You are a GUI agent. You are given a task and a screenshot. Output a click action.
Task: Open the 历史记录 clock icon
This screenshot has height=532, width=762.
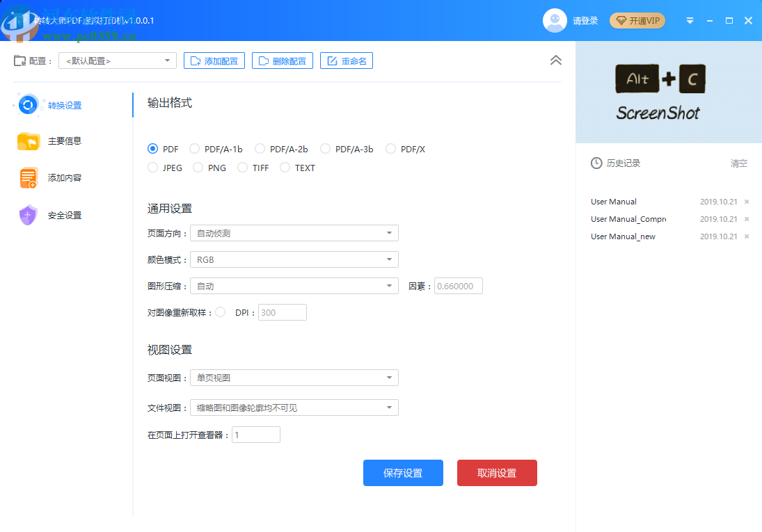tap(596, 163)
